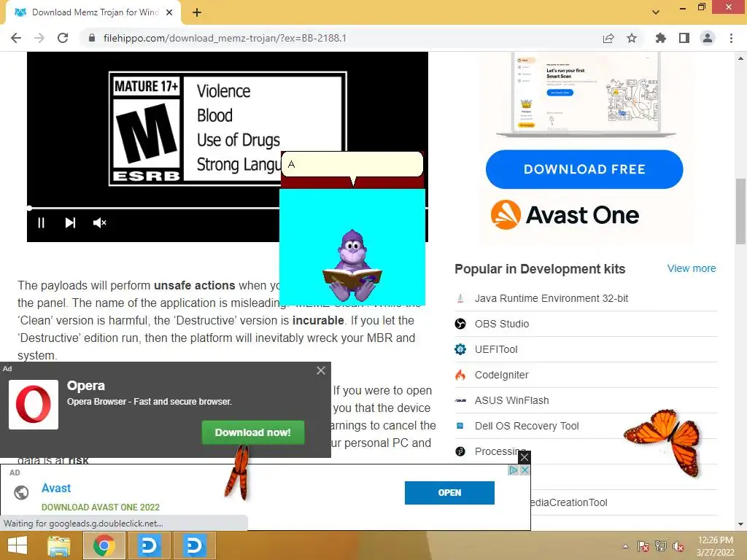Click the muted volume tray icon
Screen dimensions: 747x560
[678, 546]
